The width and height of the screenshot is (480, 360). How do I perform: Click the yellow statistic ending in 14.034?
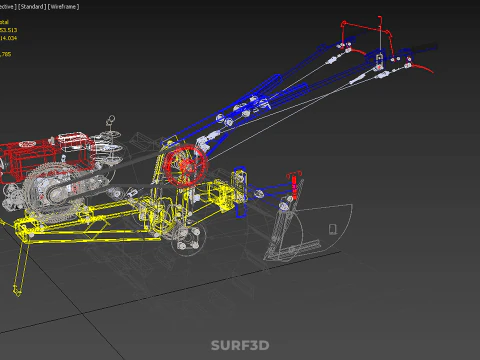(x=8, y=38)
